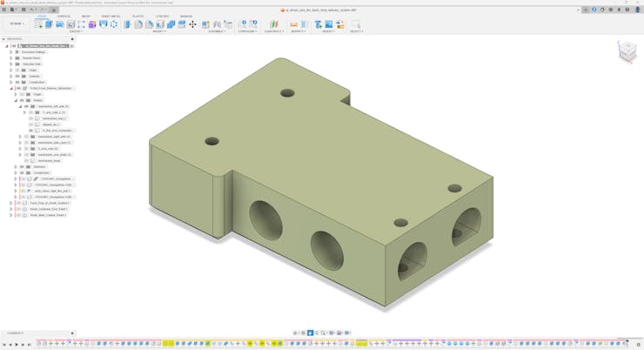The width and height of the screenshot is (644, 350).
Task: Switch to the MANAGE tab
Action: point(186,16)
